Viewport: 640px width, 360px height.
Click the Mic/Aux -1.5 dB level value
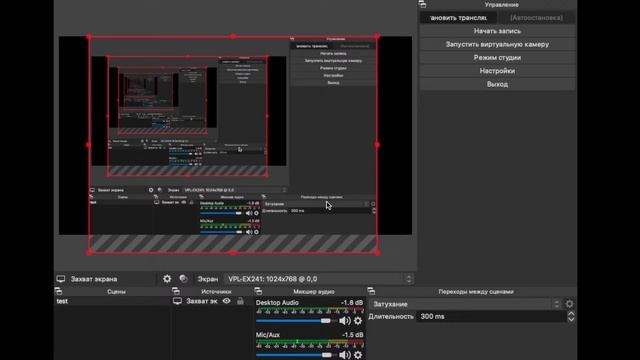(351, 335)
